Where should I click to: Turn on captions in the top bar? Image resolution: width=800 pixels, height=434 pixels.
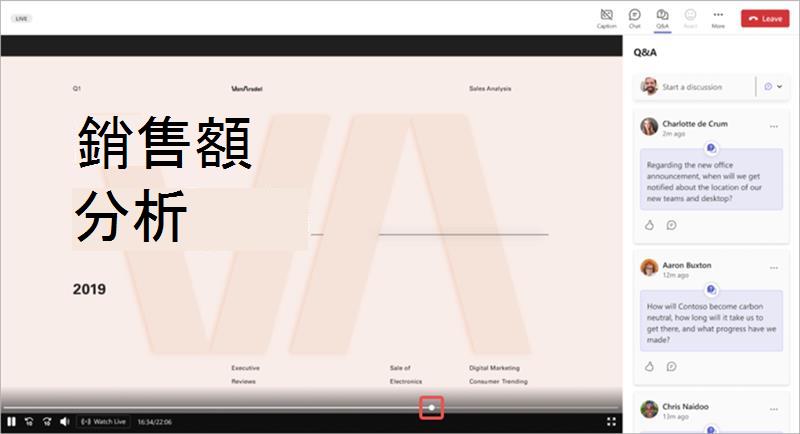tap(606, 18)
